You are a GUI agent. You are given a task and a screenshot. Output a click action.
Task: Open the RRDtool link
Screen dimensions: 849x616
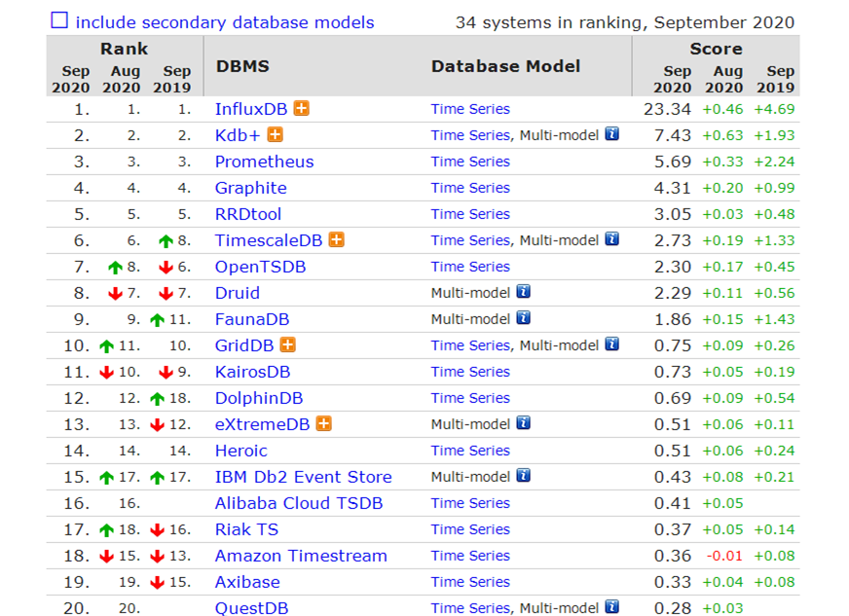point(248,214)
